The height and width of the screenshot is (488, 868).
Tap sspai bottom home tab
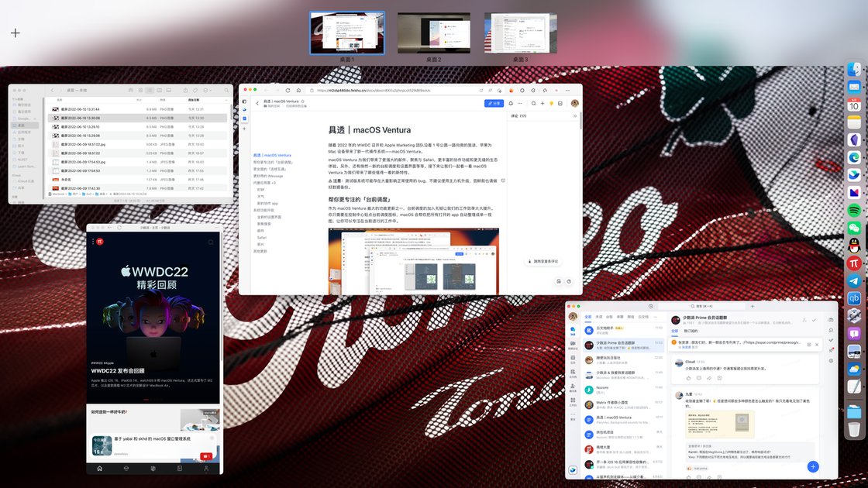click(100, 469)
